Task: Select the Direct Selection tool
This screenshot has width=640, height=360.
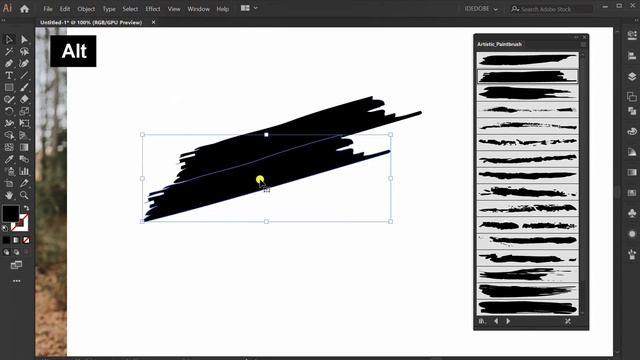Action: 24,39
